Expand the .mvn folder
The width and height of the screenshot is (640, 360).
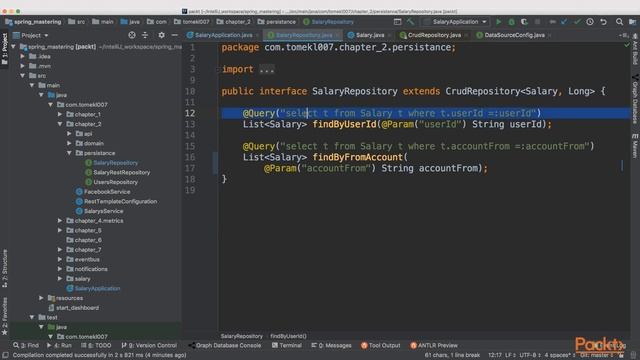(23, 66)
